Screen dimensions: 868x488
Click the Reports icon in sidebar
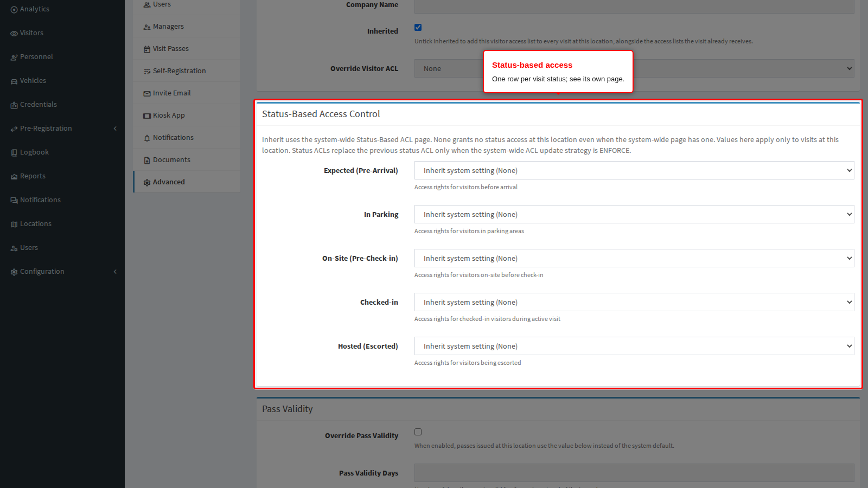tap(14, 177)
